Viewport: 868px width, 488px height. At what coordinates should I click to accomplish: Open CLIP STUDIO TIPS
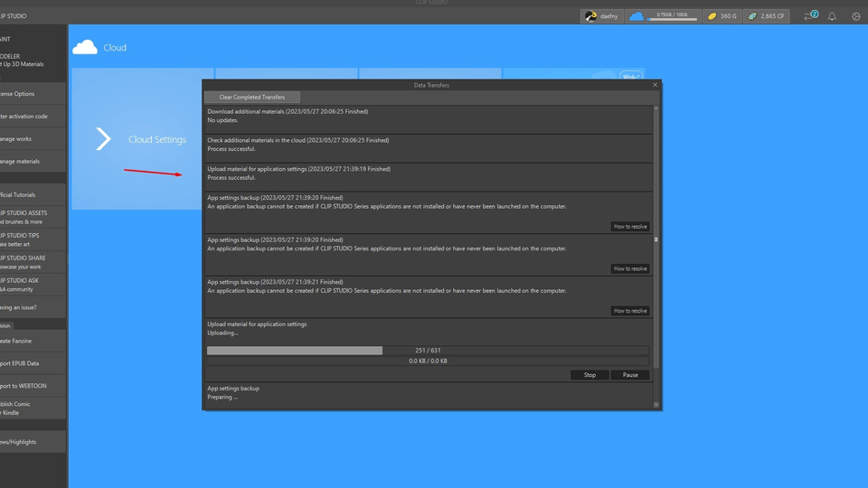(x=33, y=239)
